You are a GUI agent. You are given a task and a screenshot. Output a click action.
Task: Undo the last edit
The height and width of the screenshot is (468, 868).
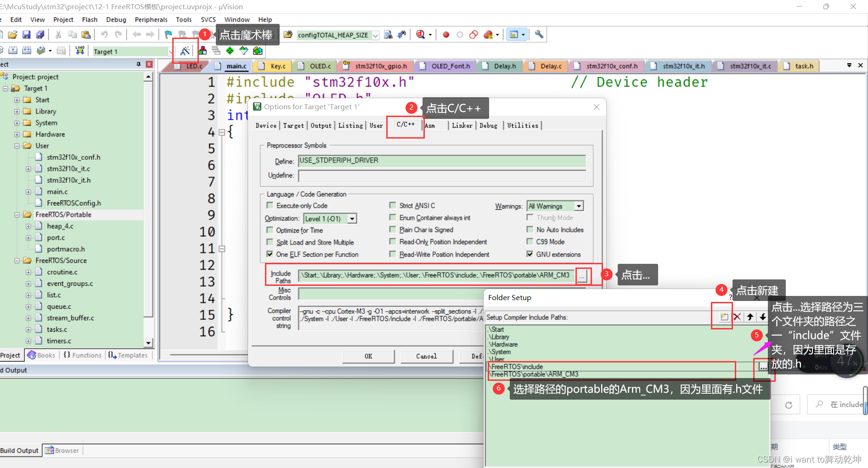[104, 34]
